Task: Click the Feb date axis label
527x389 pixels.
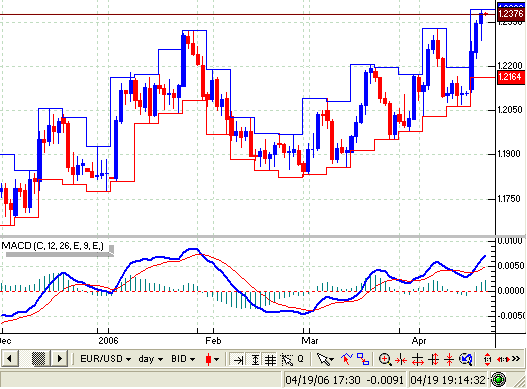Action: click(213, 341)
